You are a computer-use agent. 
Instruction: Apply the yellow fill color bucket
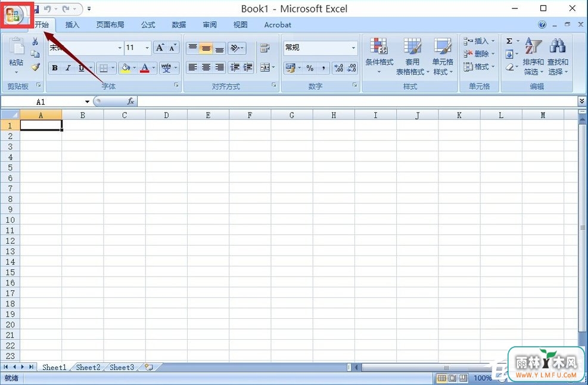[126, 68]
